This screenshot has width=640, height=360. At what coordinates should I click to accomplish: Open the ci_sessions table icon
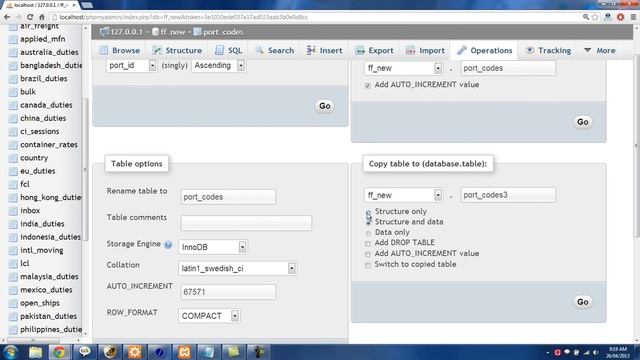coord(13,131)
